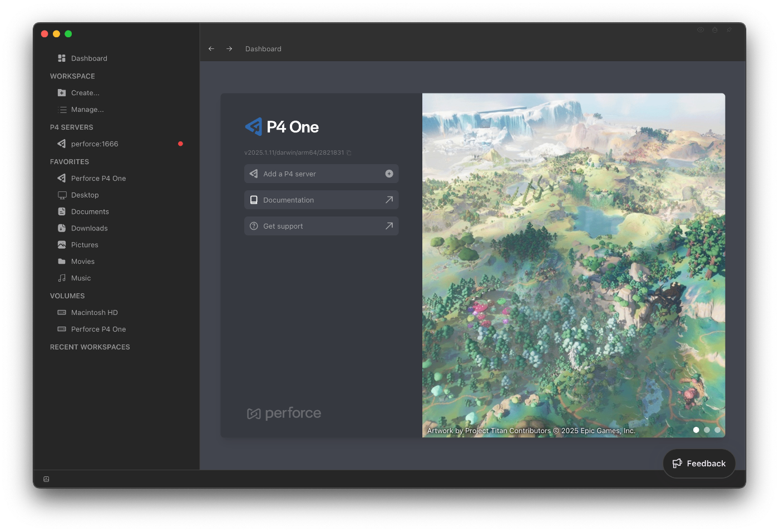Screen dimensions: 779x532
Task: Open Perforce P4 One under Favorites
Action: tap(92, 179)
